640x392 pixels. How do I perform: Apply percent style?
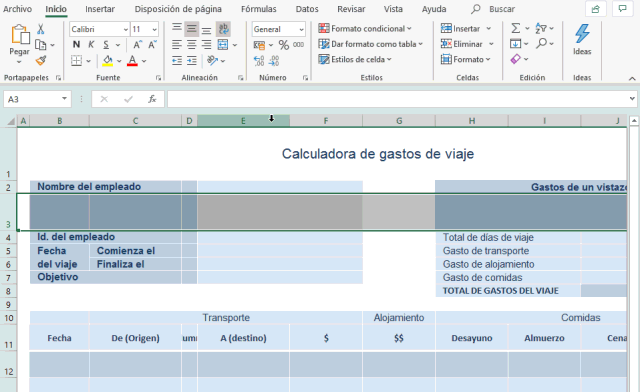284,45
